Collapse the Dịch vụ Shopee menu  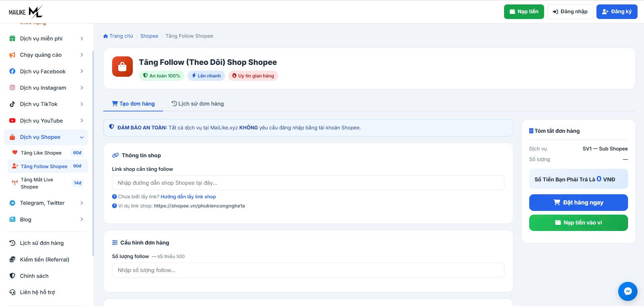point(82,137)
